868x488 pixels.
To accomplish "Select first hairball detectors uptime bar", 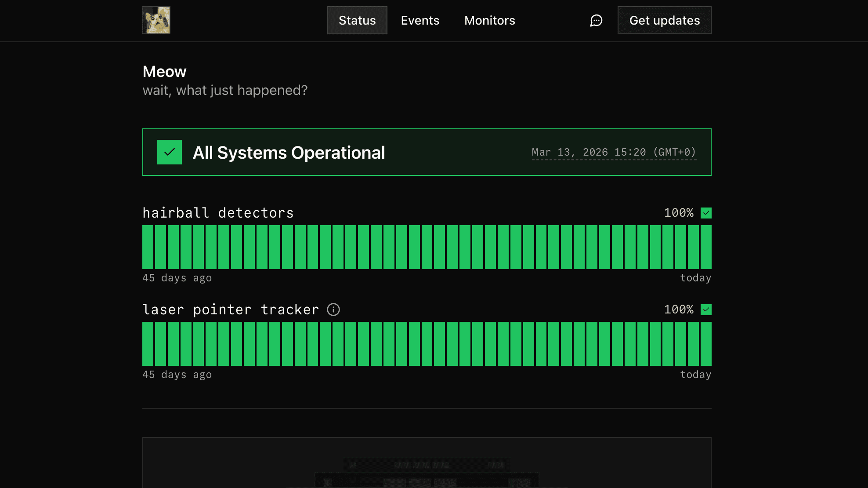I will (148, 247).
